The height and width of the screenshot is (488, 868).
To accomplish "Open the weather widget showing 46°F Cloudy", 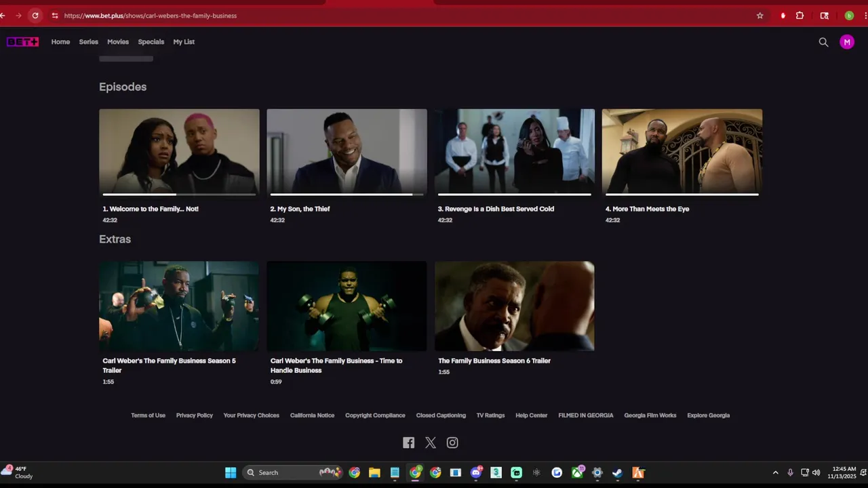I will (18, 472).
